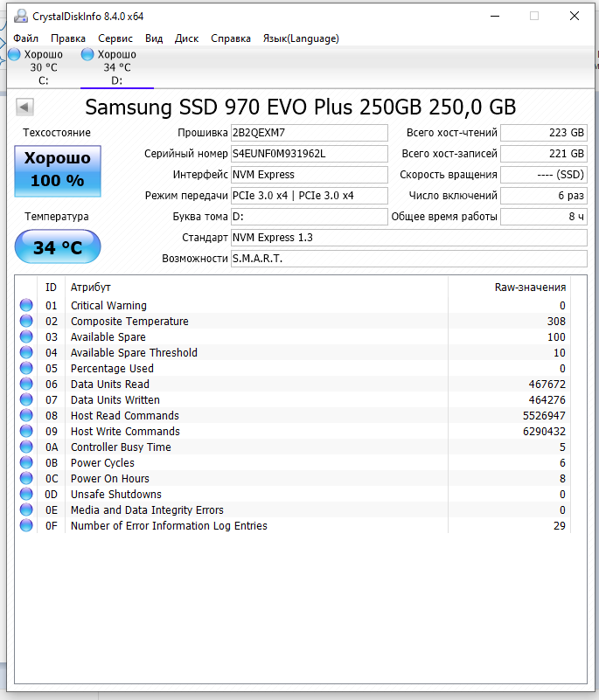
Task: Click the rotation rate value ---- (SSD)
Action: coord(544,175)
